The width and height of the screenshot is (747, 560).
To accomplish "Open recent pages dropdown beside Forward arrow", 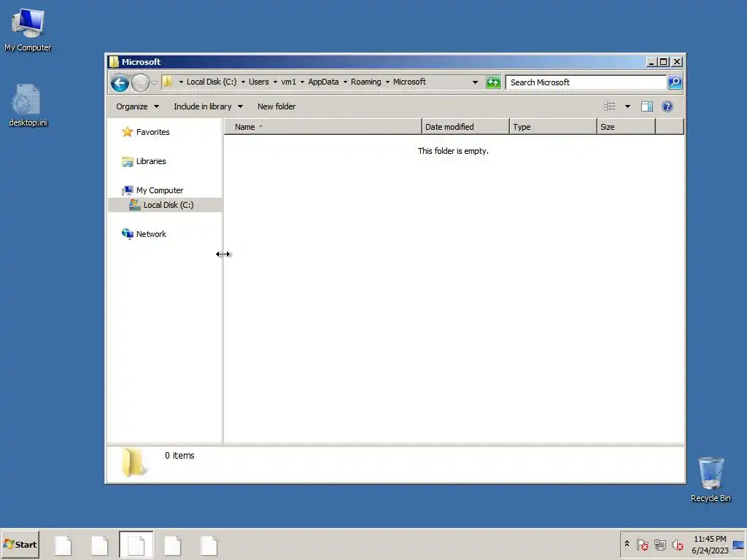I will (x=154, y=83).
